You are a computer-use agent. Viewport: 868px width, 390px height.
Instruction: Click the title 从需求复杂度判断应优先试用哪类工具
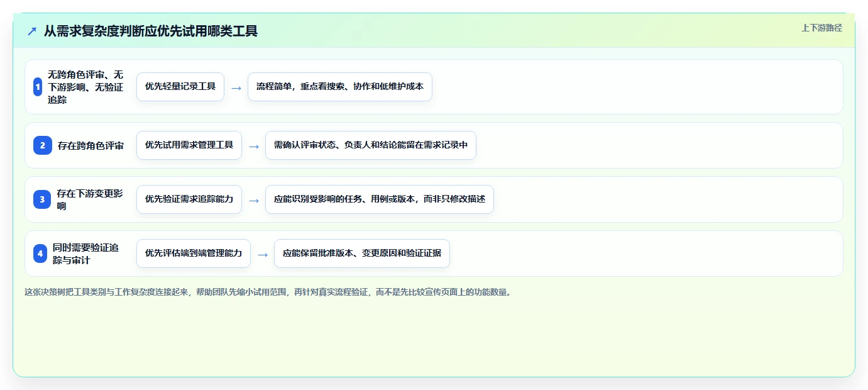coord(151,31)
